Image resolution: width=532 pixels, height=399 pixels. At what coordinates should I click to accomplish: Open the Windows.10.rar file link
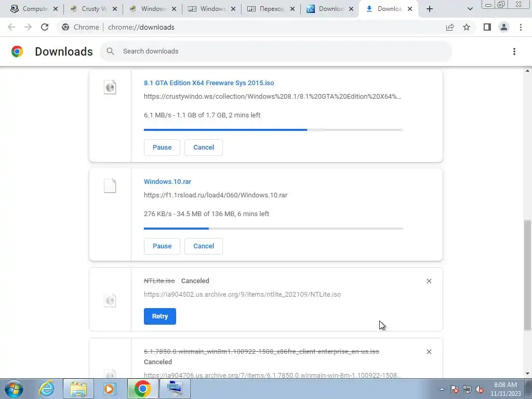pos(168,181)
